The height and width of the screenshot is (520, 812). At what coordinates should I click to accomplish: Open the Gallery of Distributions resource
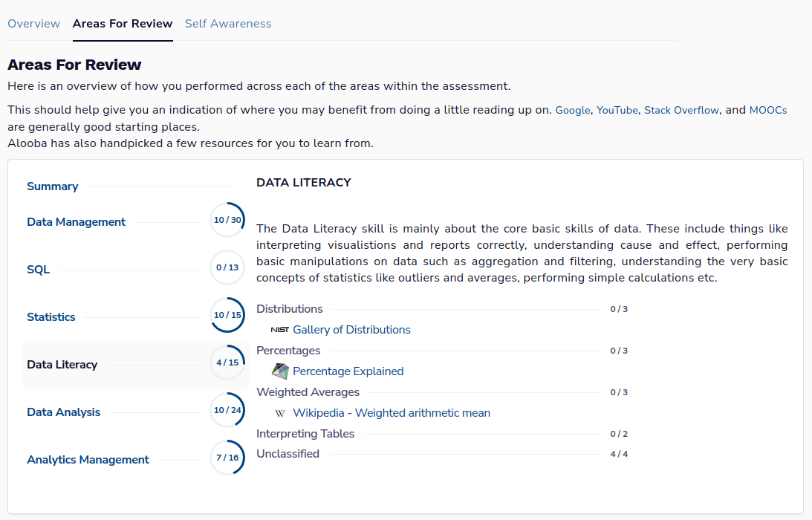click(x=351, y=330)
